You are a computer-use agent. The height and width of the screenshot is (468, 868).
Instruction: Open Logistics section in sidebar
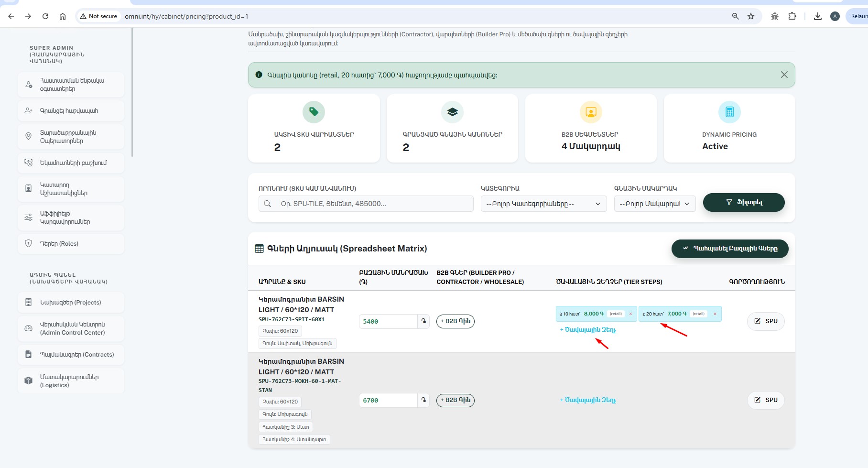71,381
